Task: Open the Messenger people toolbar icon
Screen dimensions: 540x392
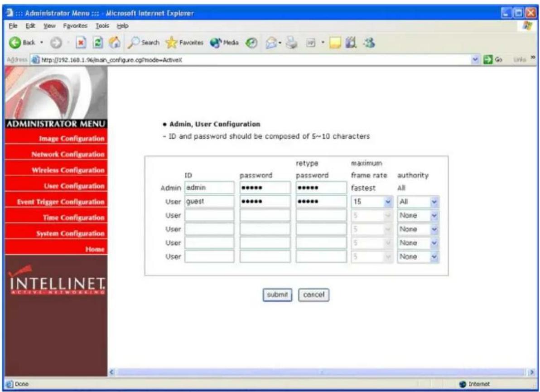Action: (369, 43)
